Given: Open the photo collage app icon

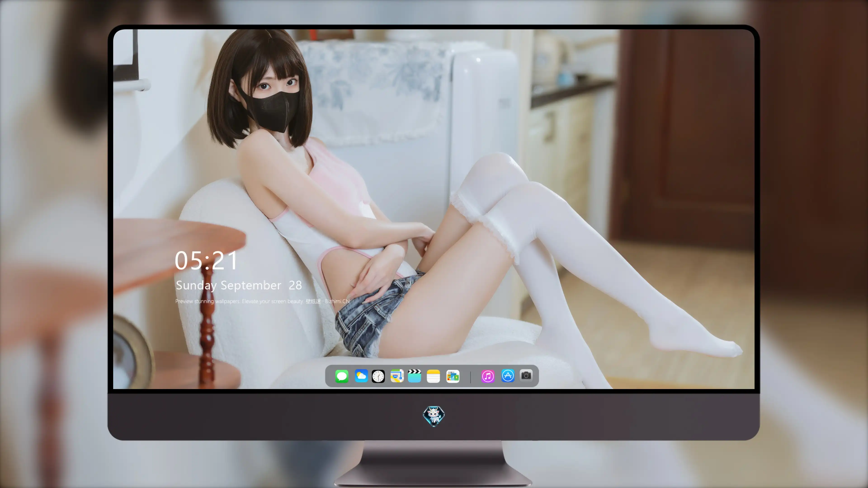Looking at the screenshot, I should pyautogui.click(x=453, y=376).
